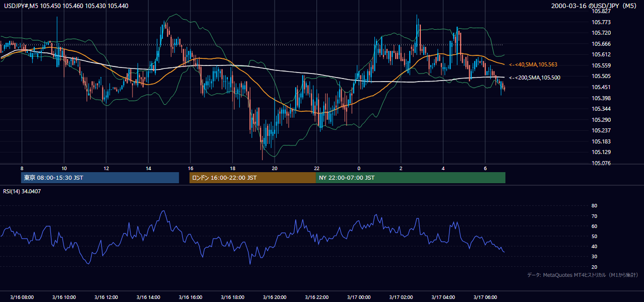Click the 3/17 02:00 time label

(401, 297)
